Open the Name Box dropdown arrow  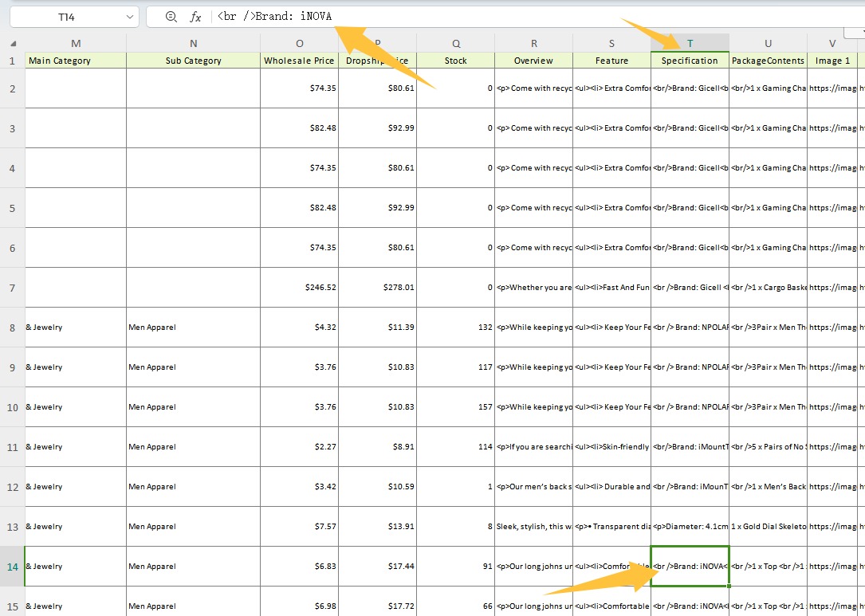pos(130,17)
